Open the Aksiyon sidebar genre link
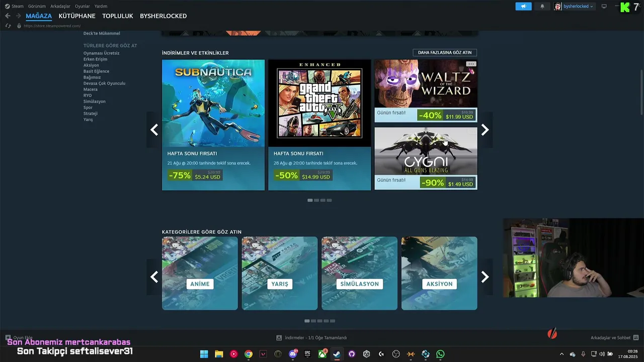Viewport: 644px width, 362px height. (91, 65)
